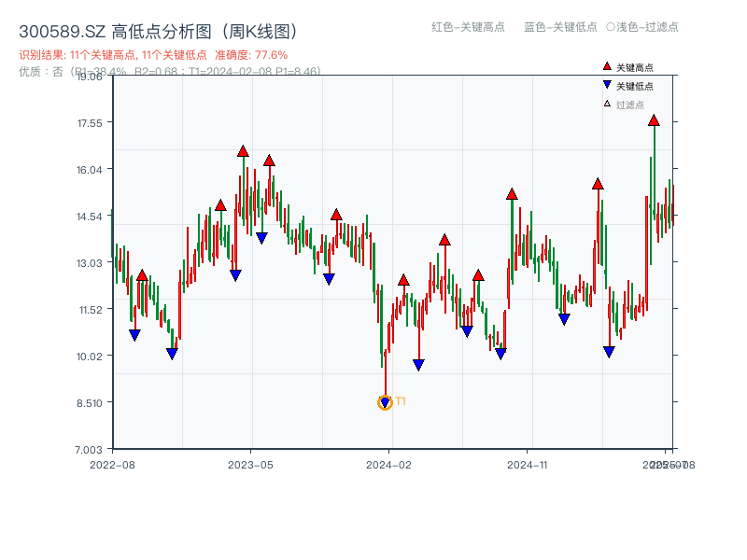Click the 2023-05 x-axis label
Image resolution: width=747 pixels, height=560 pixels.
coord(250,465)
